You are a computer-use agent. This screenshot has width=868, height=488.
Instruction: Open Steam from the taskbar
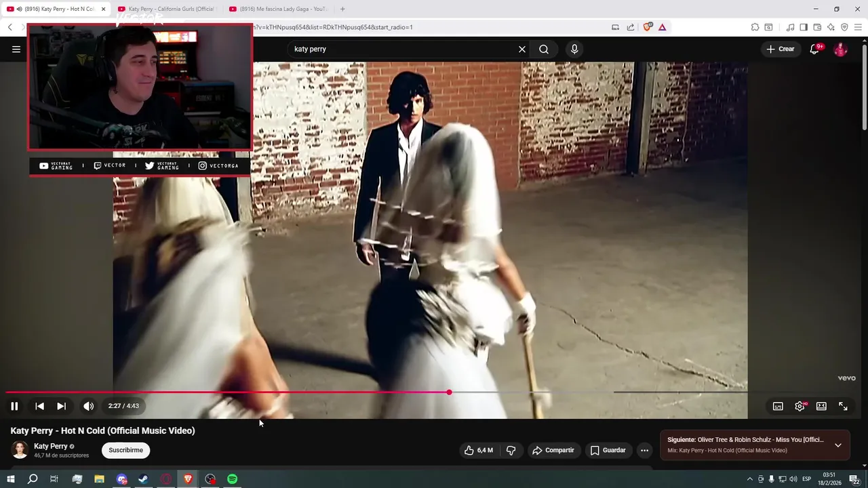pyautogui.click(x=144, y=479)
